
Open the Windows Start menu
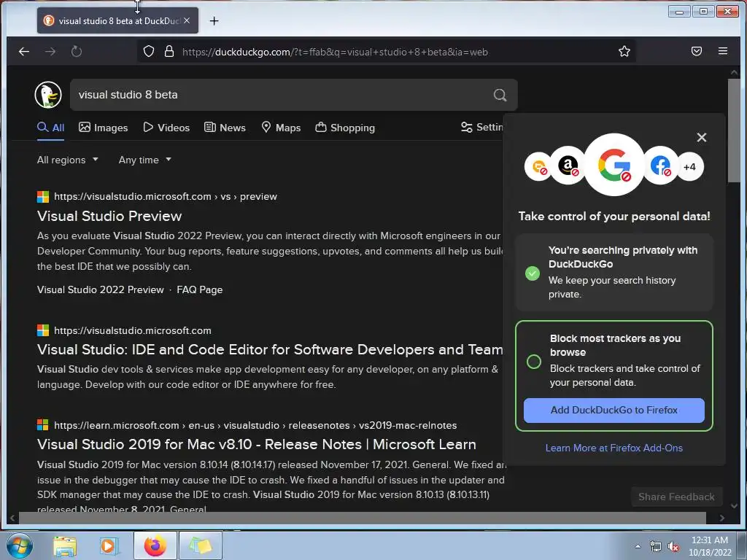20,545
